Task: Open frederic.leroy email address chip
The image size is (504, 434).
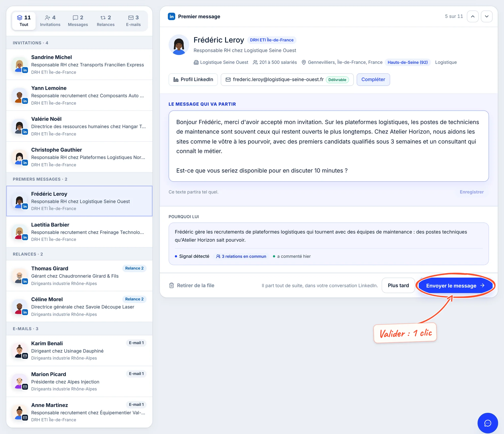Action: click(x=287, y=80)
